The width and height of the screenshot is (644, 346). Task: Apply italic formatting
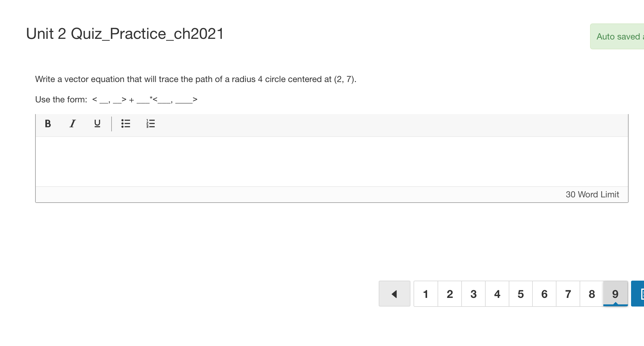click(x=72, y=124)
